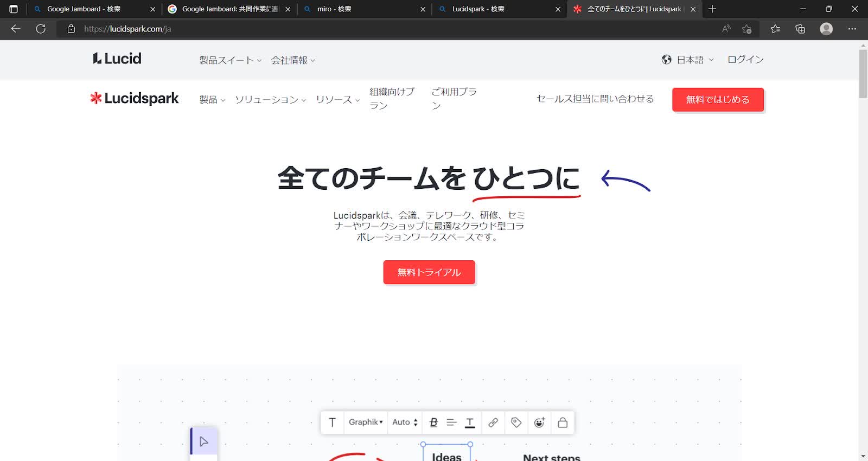Image resolution: width=868 pixels, height=461 pixels.
Task: Select the pointer cursor tool in the side panel
Action: pyautogui.click(x=204, y=441)
